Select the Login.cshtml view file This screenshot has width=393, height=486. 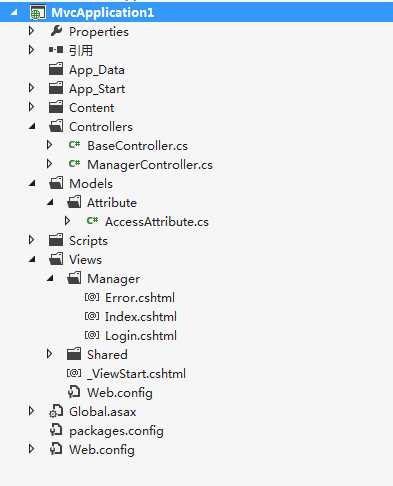(141, 336)
